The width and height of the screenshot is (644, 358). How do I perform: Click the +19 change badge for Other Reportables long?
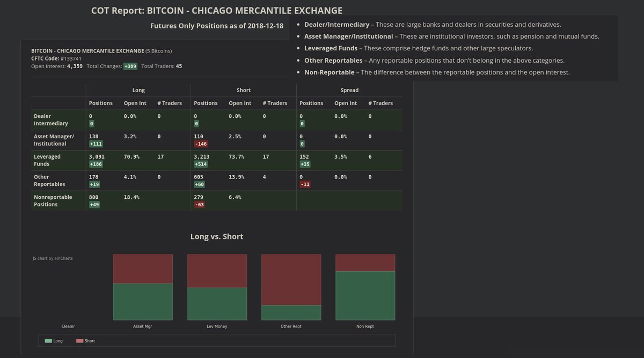94,184
